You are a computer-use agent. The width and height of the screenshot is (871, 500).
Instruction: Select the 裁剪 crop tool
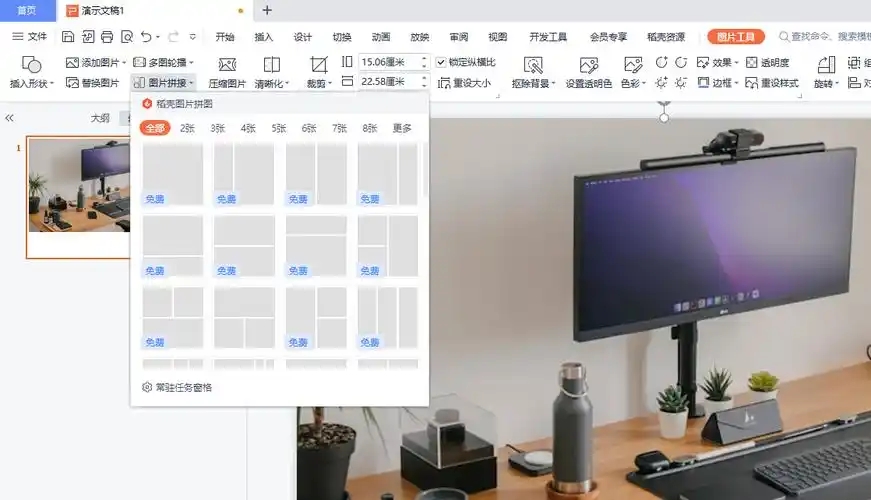pos(318,64)
